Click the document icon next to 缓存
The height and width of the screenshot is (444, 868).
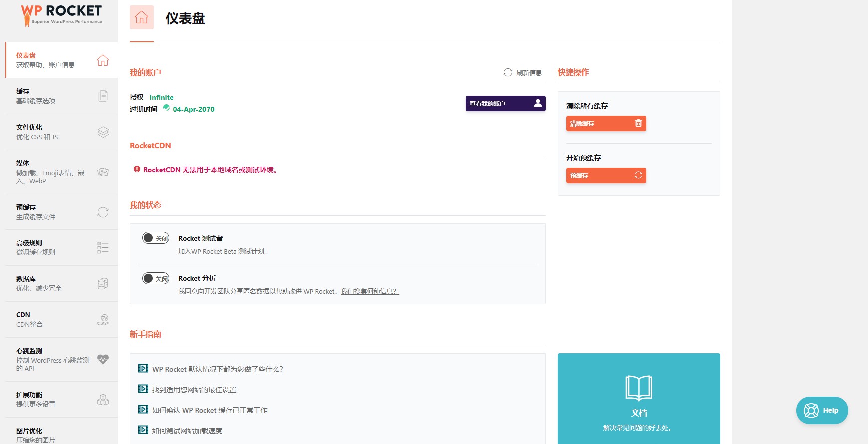click(x=103, y=96)
